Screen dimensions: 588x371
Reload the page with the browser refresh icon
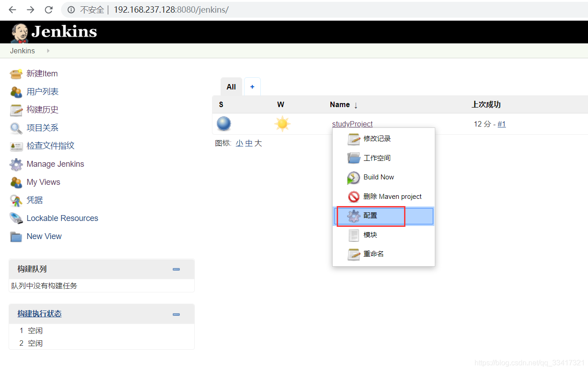point(48,9)
